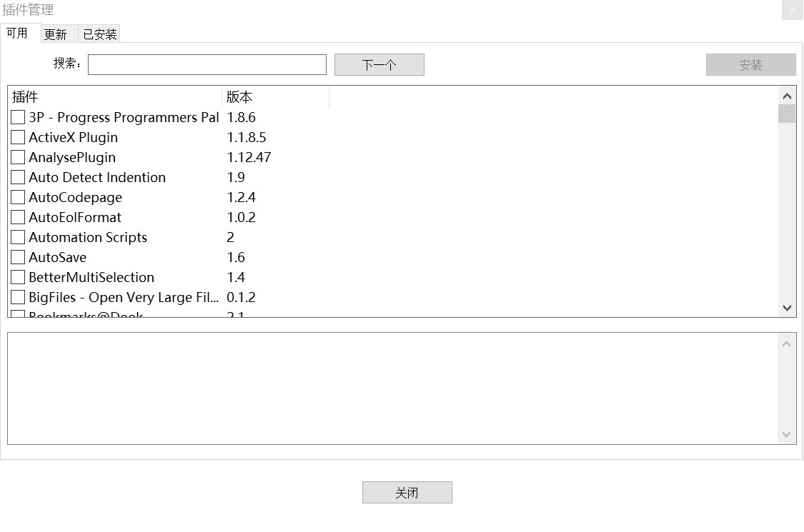The width and height of the screenshot is (804, 532).
Task: Select the 3P - Progress Programmers Pal row text
Action: click(x=124, y=117)
